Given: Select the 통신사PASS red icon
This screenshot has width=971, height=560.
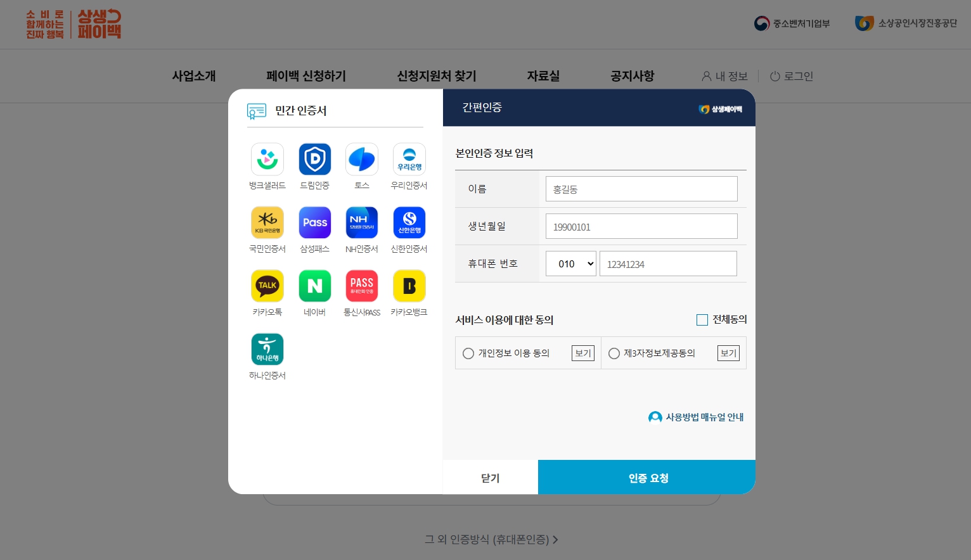Looking at the screenshot, I should pos(362,286).
